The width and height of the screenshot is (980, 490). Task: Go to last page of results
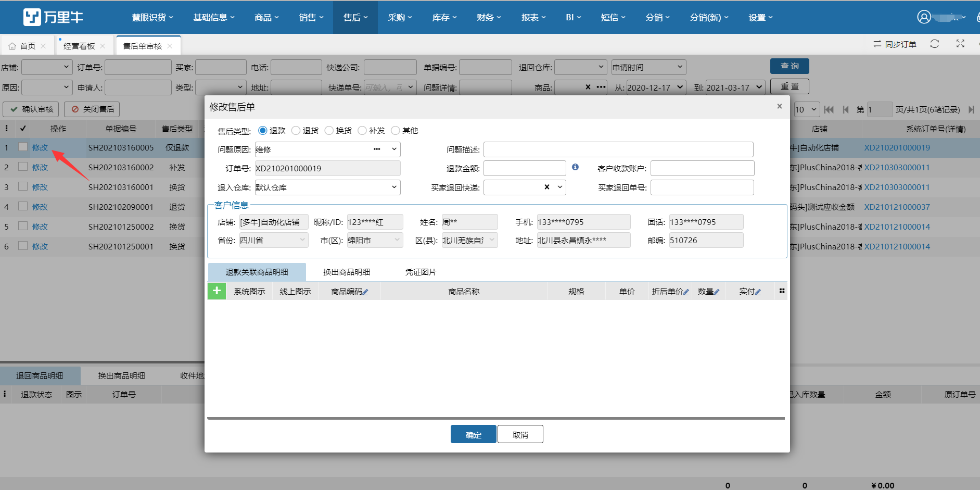pyautogui.click(x=971, y=109)
